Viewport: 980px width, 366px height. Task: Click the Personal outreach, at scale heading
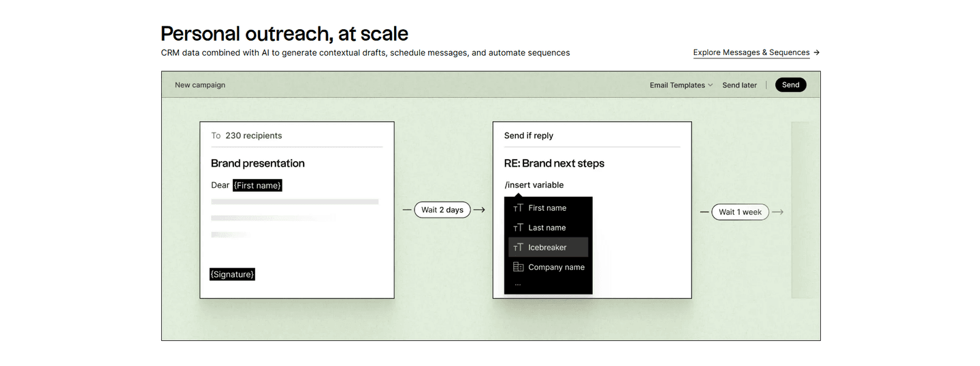(284, 33)
